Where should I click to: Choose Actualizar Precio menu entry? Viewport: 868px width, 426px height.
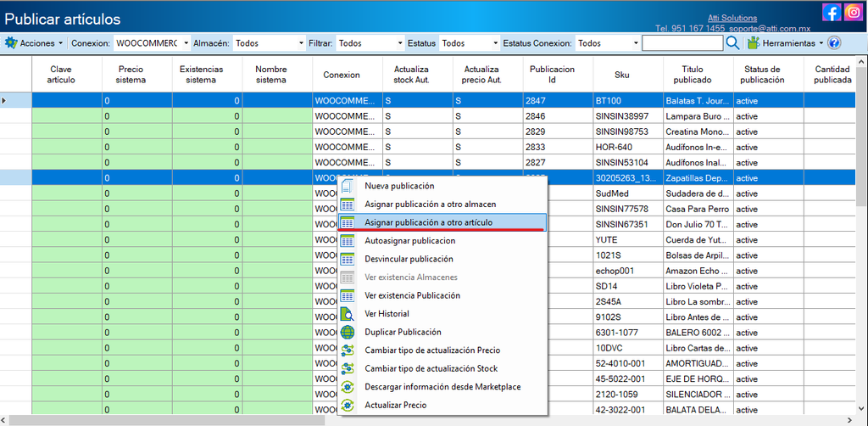442,406
